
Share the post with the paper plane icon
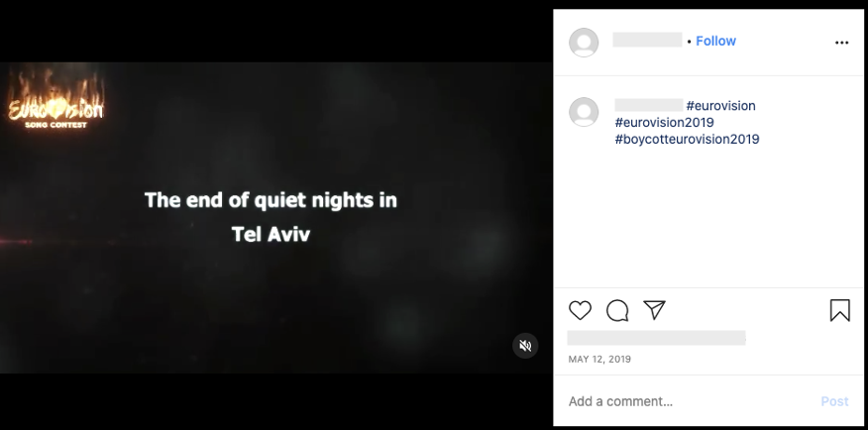654,310
